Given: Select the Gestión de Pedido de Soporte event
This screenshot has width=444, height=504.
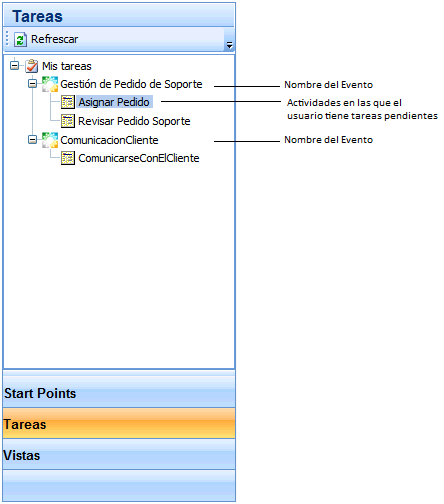Looking at the screenshot, I should [131, 84].
